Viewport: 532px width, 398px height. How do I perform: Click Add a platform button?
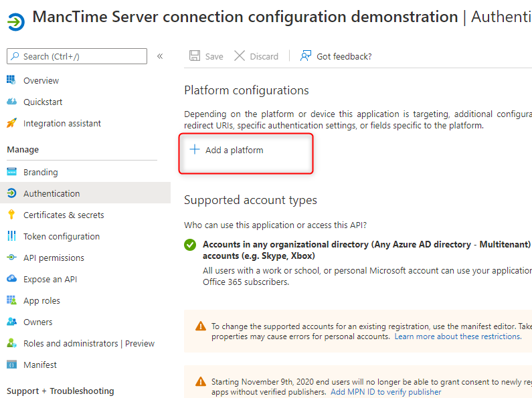(227, 151)
